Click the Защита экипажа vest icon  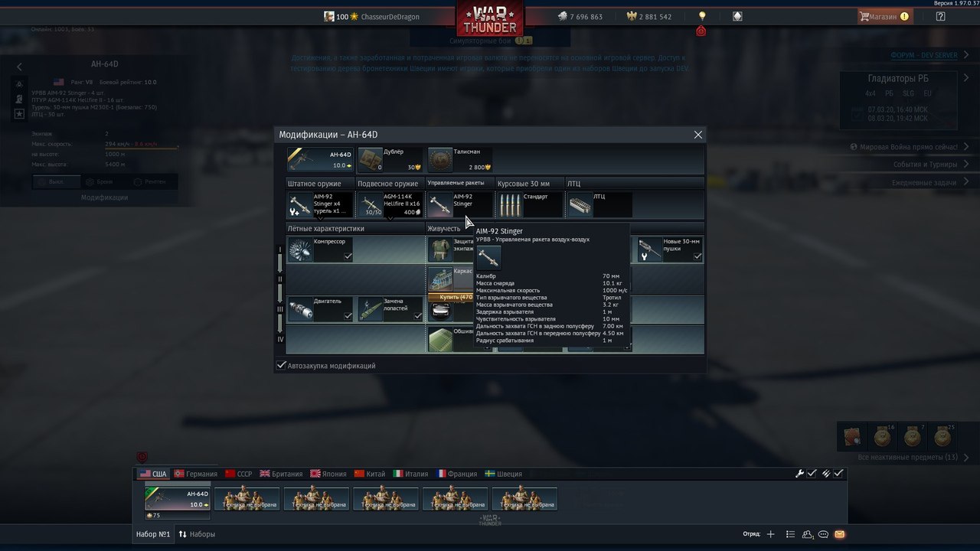click(440, 249)
